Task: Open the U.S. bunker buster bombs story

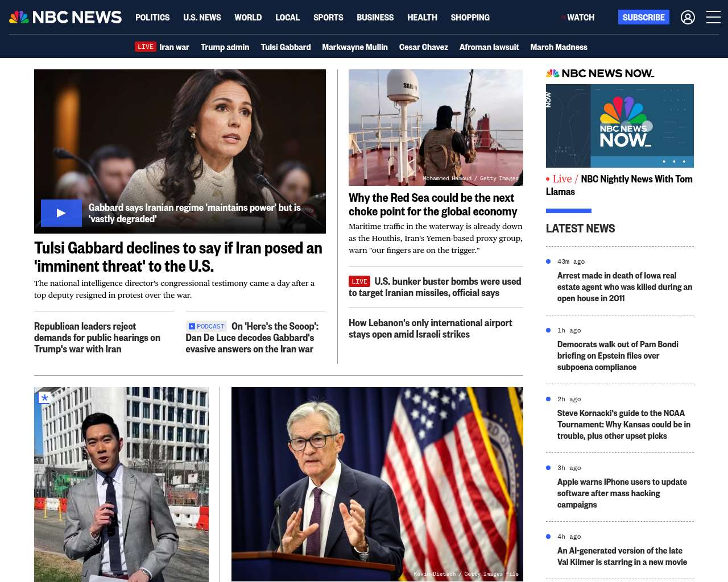Action: tap(435, 287)
